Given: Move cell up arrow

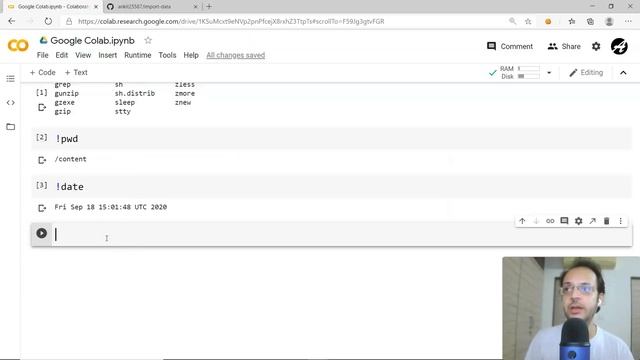Looking at the screenshot, I should click(x=522, y=221).
